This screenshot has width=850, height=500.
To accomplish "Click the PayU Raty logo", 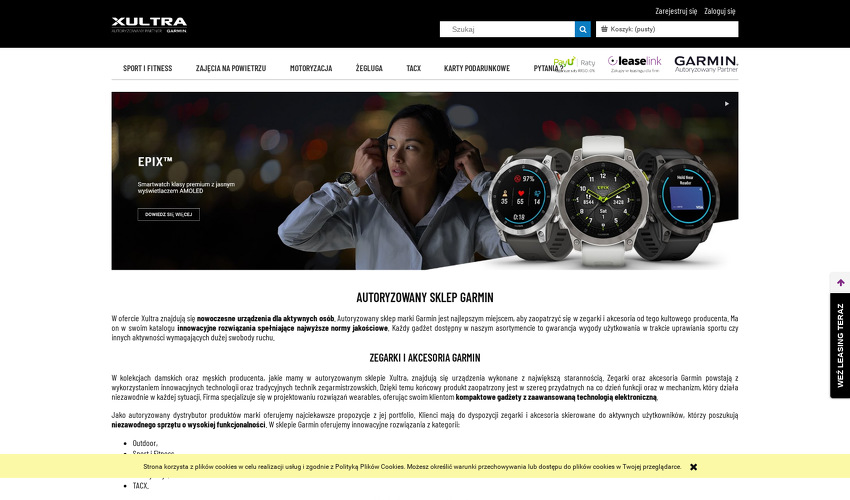I will (574, 64).
